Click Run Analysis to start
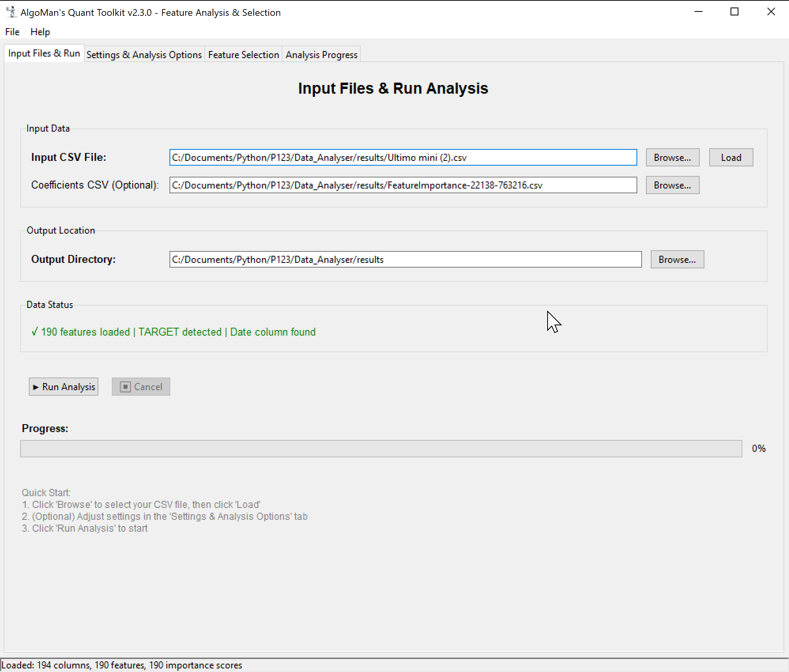789x672 pixels. (x=63, y=387)
